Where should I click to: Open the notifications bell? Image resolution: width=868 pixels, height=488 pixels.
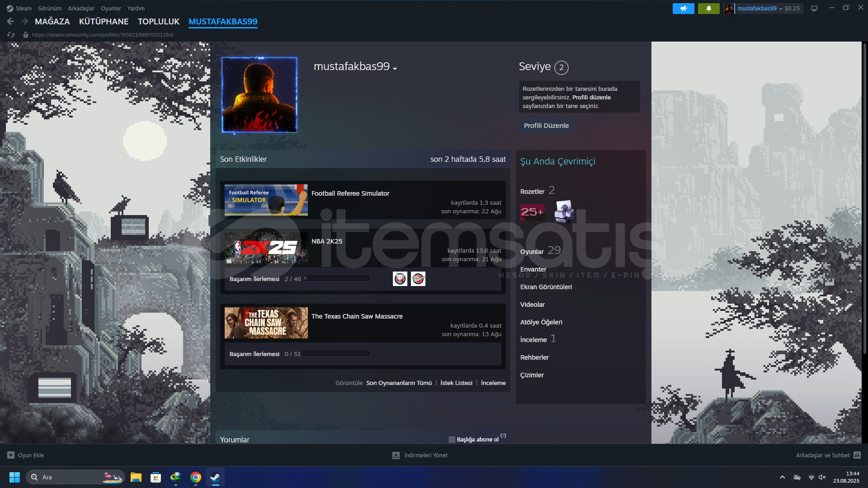708,8
